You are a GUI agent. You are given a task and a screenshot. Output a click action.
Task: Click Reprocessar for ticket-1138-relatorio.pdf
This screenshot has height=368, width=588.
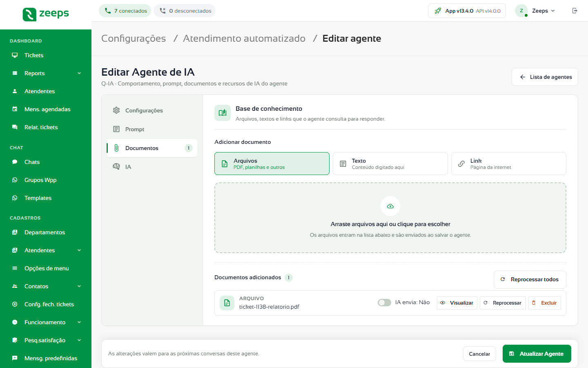pyautogui.click(x=503, y=303)
